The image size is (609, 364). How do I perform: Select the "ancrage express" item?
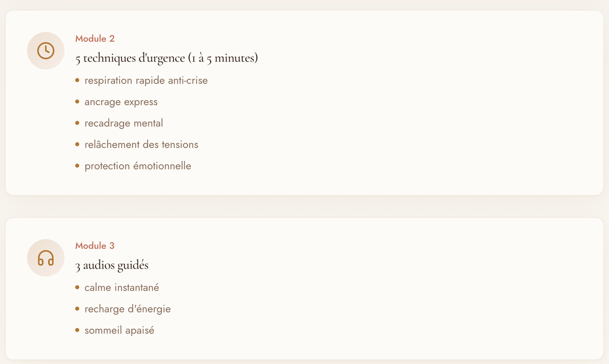click(x=121, y=102)
